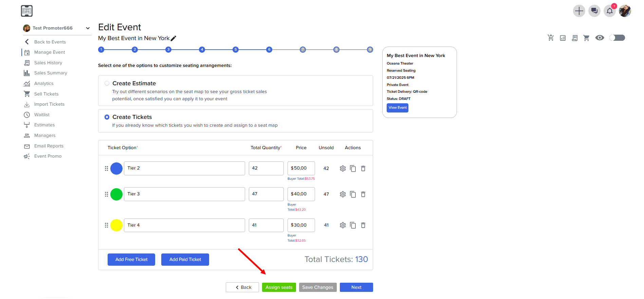The height and width of the screenshot is (299, 644).
Task: Click the eye preview icon
Action: (x=600, y=38)
